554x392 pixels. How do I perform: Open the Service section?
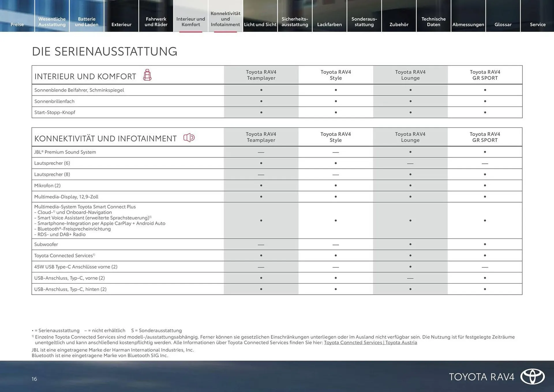click(x=537, y=25)
